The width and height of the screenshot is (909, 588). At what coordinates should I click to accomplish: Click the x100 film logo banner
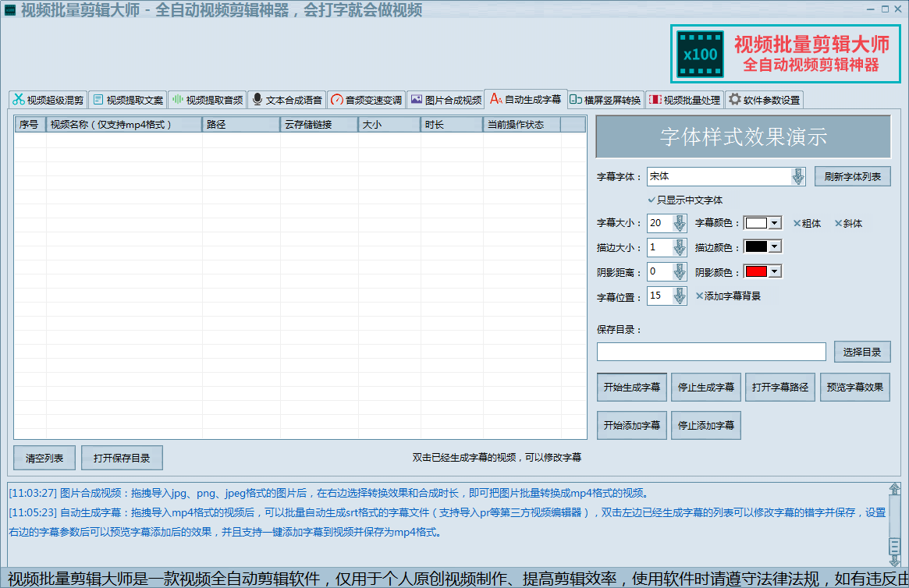pyautogui.click(x=786, y=55)
